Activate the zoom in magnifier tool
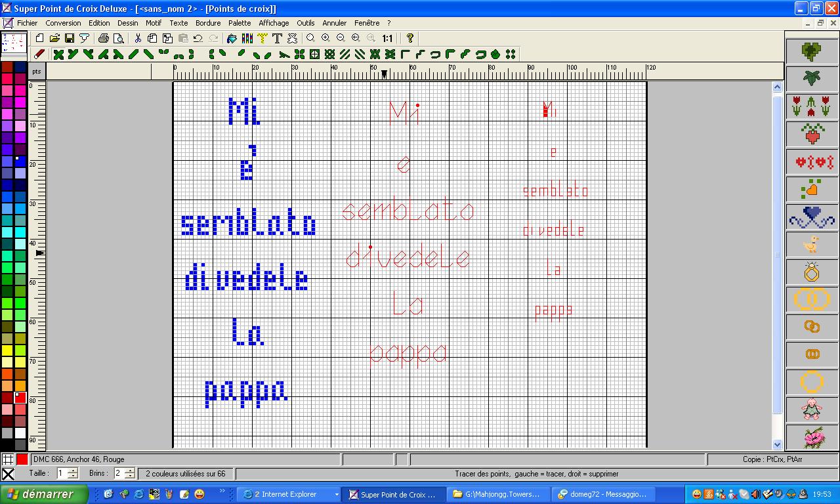Viewport: 840px width, 504px height. pyautogui.click(x=325, y=38)
